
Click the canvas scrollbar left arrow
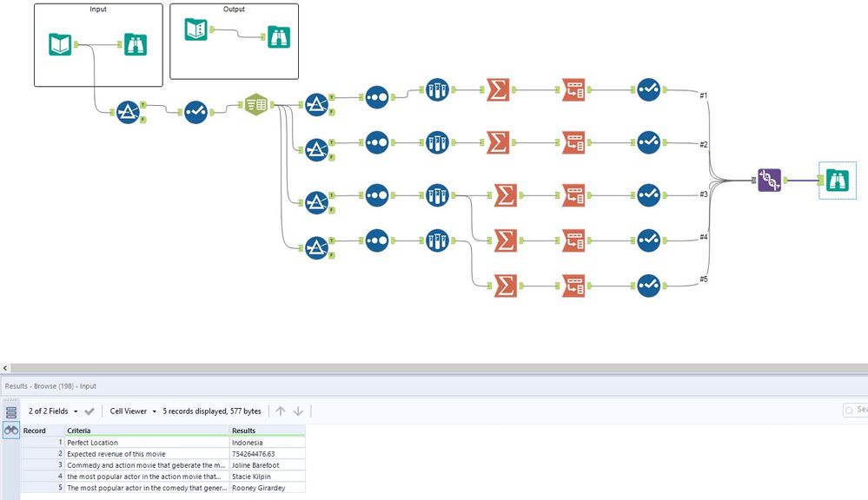coord(5,368)
